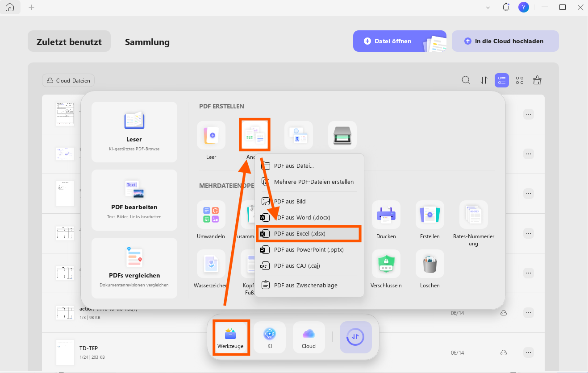This screenshot has width=588, height=373.
Task: Click the Cloud-Dateien button
Action: (x=68, y=81)
